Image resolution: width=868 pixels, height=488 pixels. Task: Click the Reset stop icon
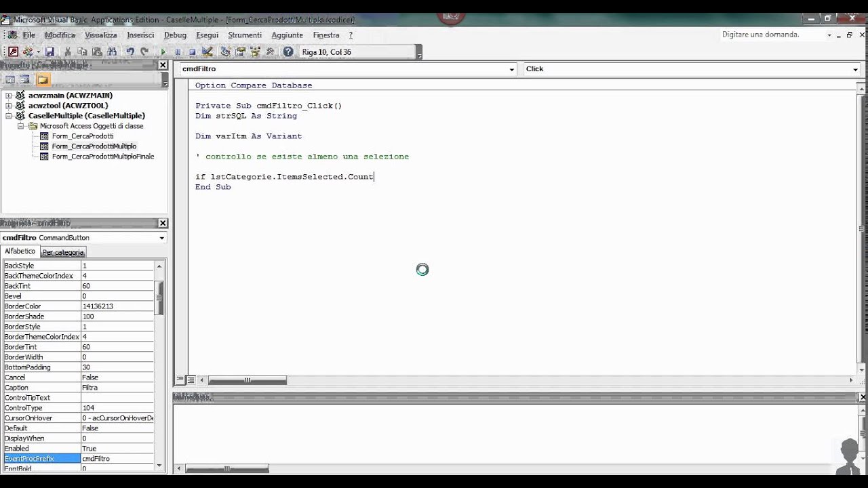click(192, 52)
